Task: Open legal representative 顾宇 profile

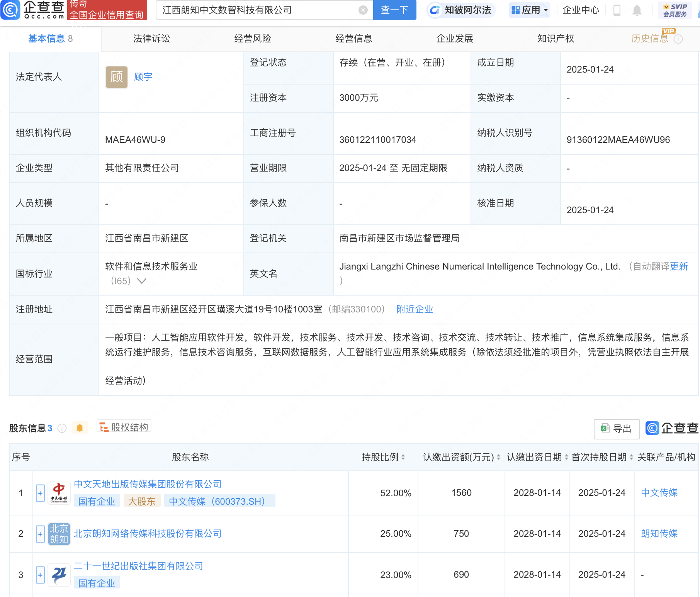Action: click(143, 77)
